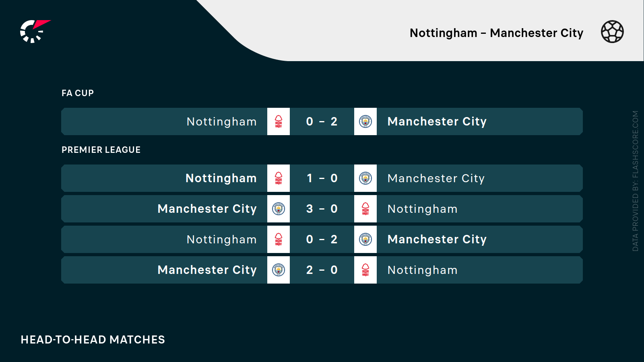Click Manchester City crest in the 2 - 0 match

[279, 270]
